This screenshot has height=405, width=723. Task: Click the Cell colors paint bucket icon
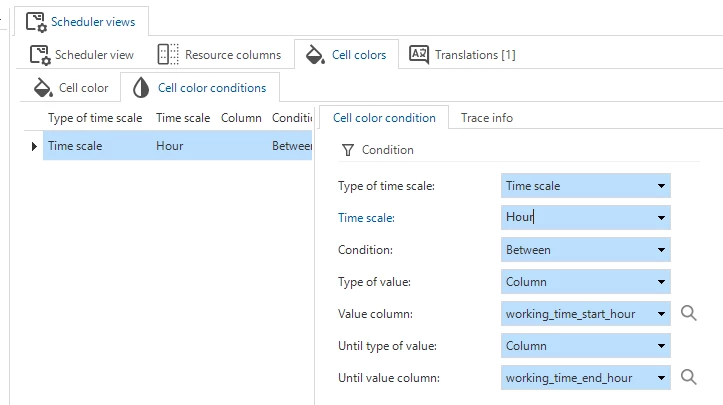pos(315,55)
